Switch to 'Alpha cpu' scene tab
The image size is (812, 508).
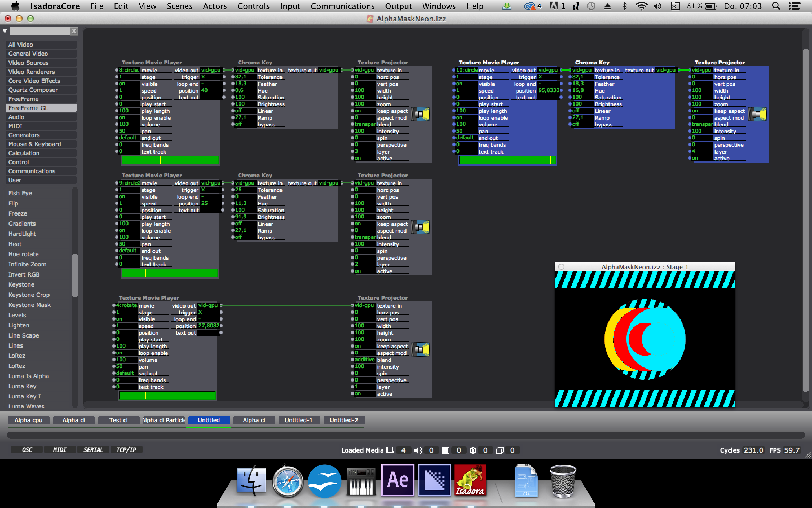(x=28, y=420)
